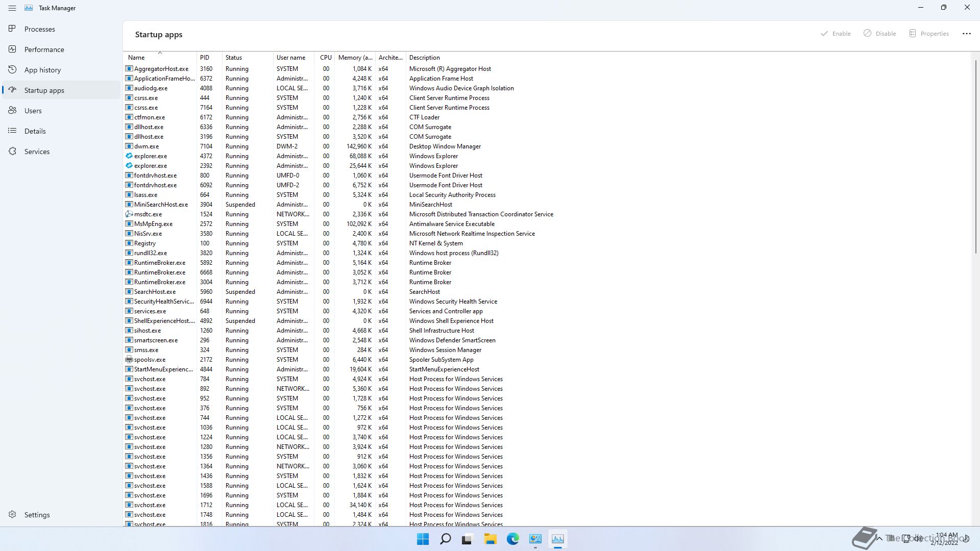Select smartscreen.exe process
This screenshot has height=551, width=980.
pos(547,340)
